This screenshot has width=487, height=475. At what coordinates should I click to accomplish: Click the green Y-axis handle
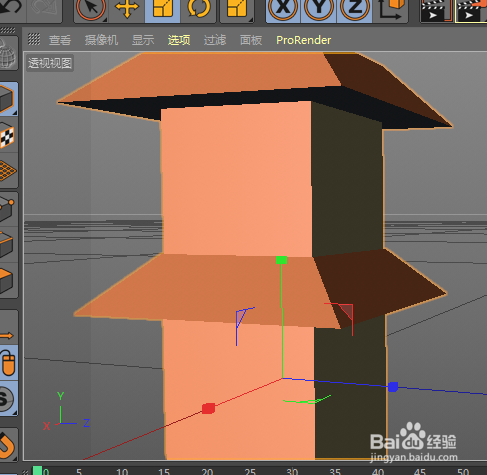tap(282, 260)
